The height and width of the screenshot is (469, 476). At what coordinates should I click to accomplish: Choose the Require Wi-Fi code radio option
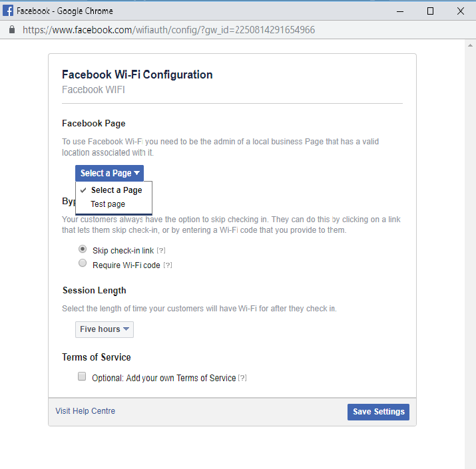83,263
